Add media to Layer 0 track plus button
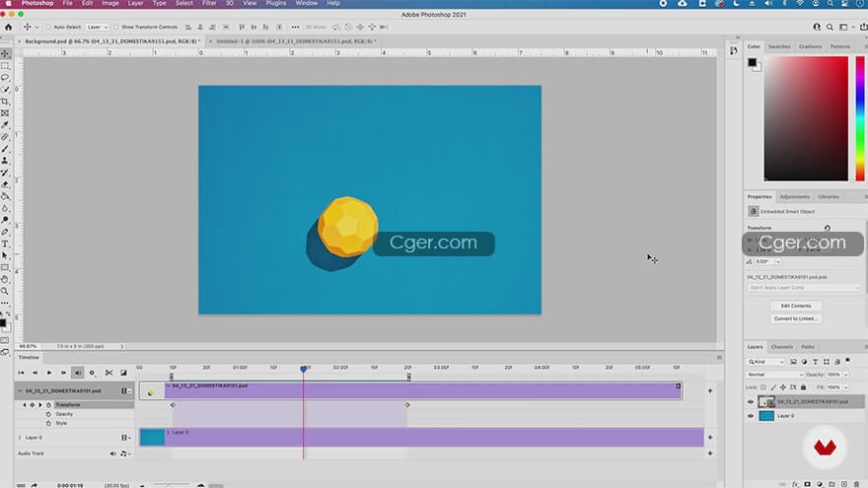 click(710, 438)
